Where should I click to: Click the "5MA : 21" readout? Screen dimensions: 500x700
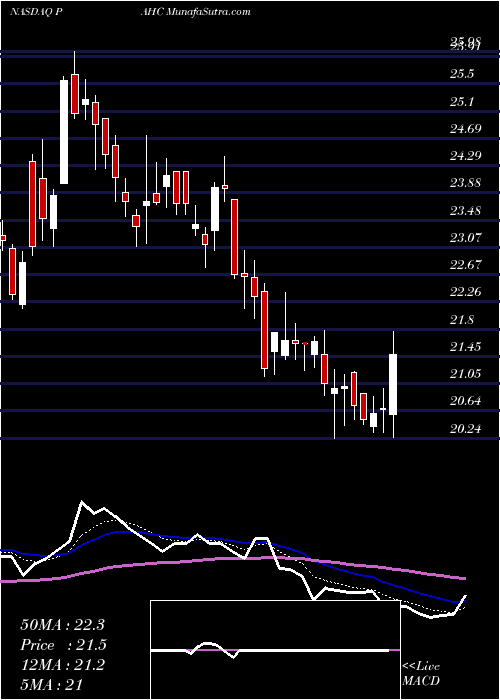[x=52, y=684]
